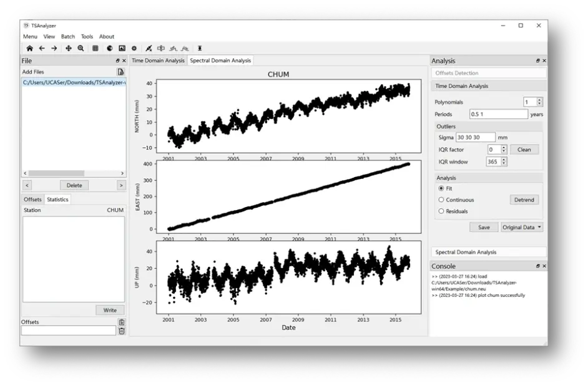Click the half-filled circle toolbar icon
Screen dimensions: 588x386
point(110,49)
